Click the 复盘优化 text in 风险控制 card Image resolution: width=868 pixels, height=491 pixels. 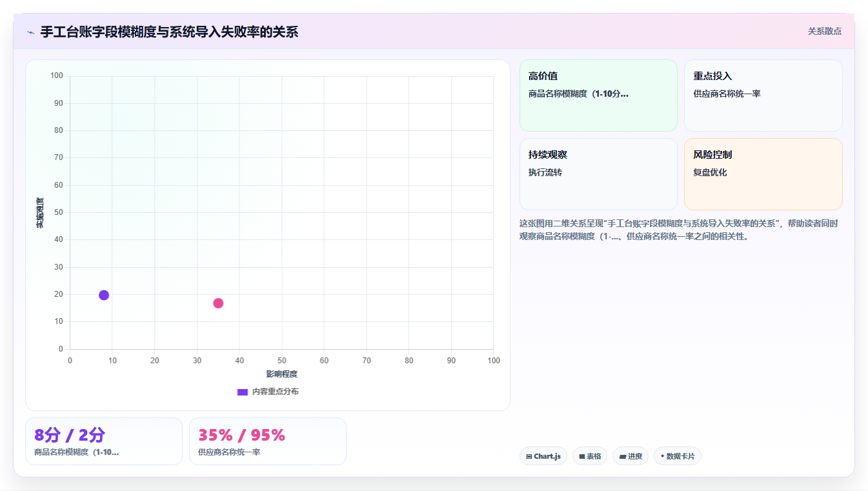pos(710,172)
